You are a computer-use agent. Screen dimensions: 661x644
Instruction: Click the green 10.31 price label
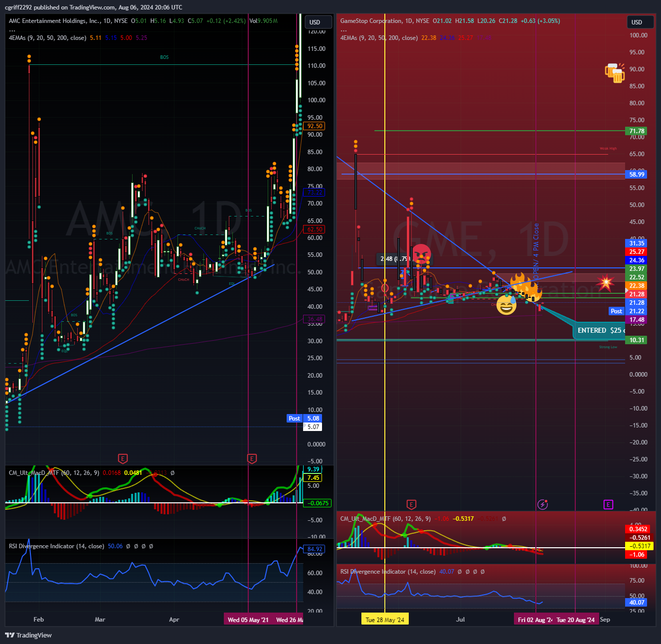(637, 340)
